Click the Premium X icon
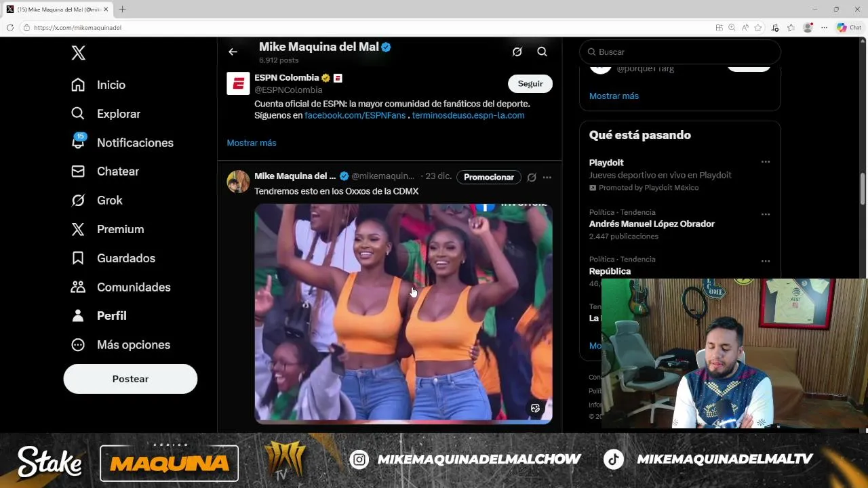This screenshot has height=488, width=868. [x=78, y=229]
